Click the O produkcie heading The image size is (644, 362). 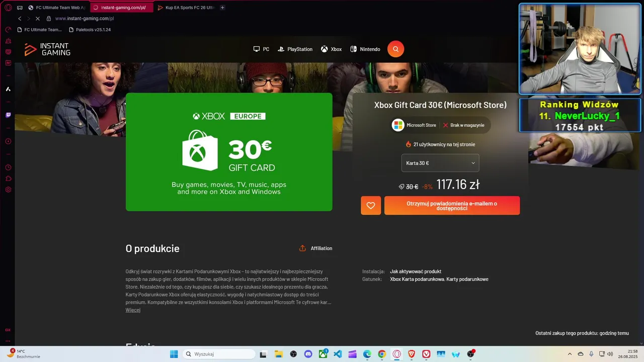(x=152, y=248)
